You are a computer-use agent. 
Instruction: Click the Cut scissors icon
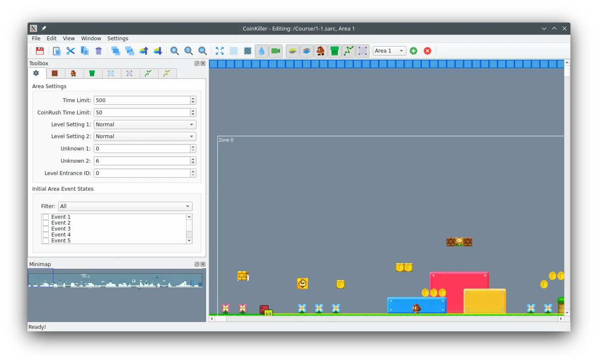(x=71, y=51)
